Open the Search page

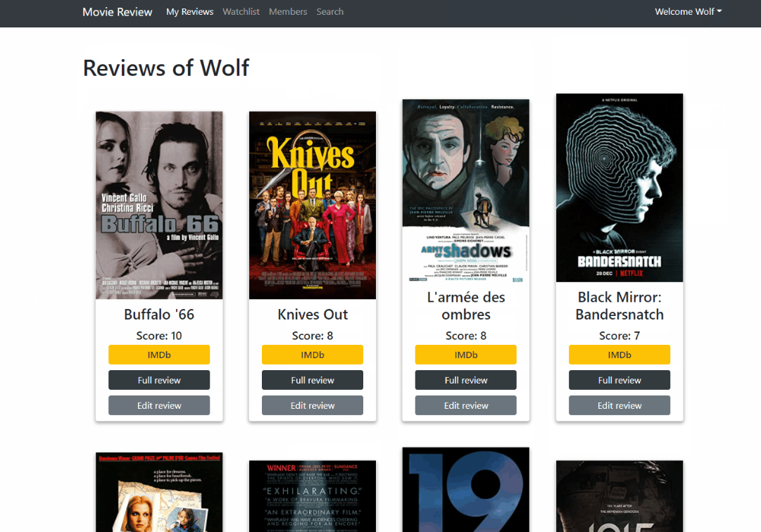329,12
